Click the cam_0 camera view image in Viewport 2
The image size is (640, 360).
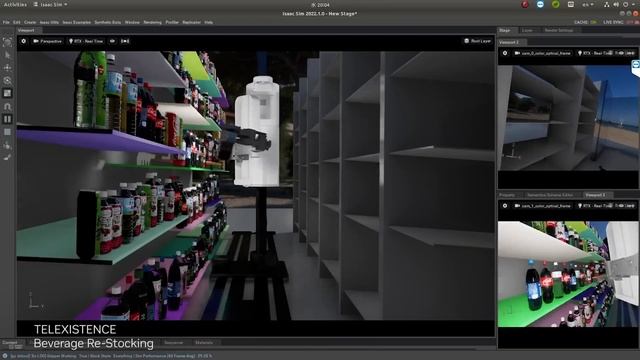569,117
